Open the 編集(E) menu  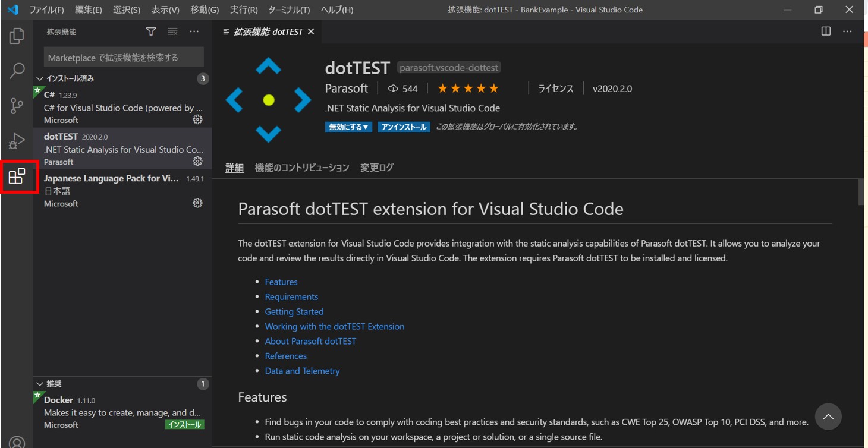pos(89,10)
